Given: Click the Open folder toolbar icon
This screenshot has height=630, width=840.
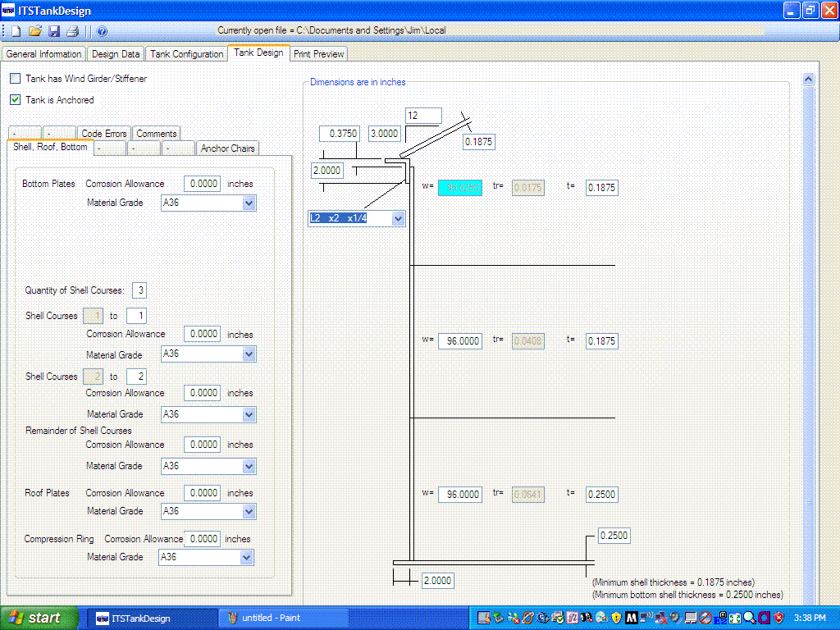Looking at the screenshot, I should coord(35,31).
